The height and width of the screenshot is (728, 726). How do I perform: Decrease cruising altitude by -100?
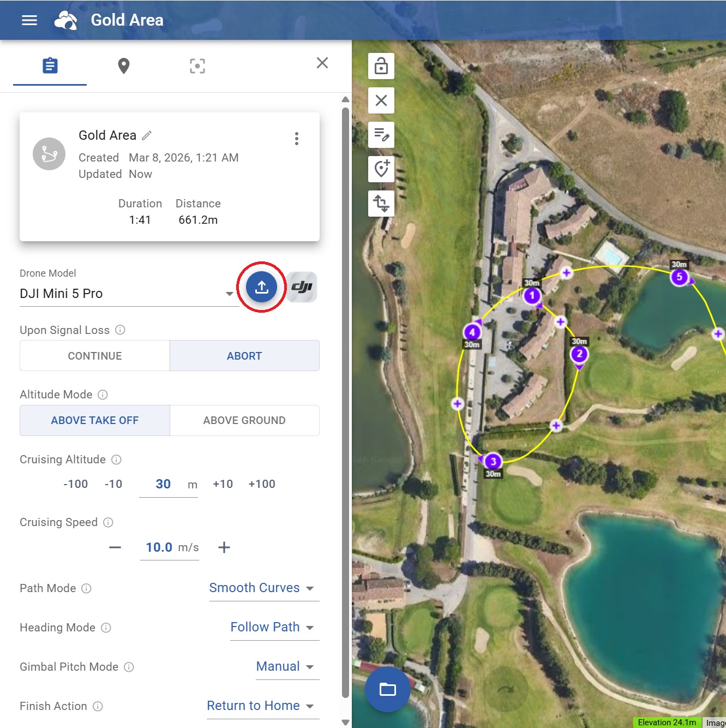[x=75, y=484]
